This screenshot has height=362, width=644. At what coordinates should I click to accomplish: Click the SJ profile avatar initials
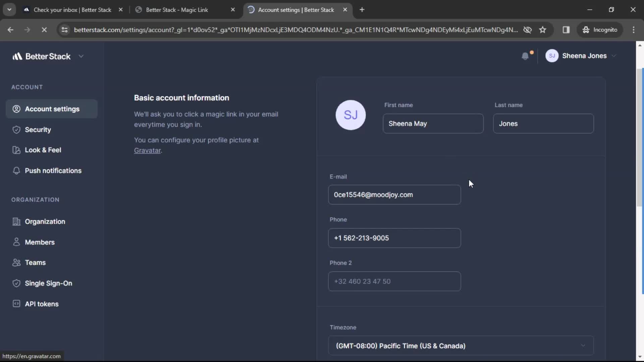pos(351,115)
